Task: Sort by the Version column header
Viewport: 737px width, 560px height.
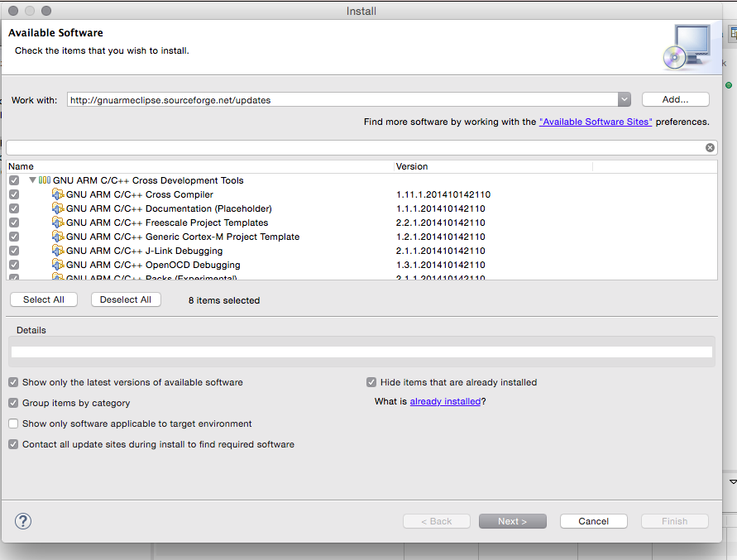Action: pyautogui.click(x=493, y=166)
